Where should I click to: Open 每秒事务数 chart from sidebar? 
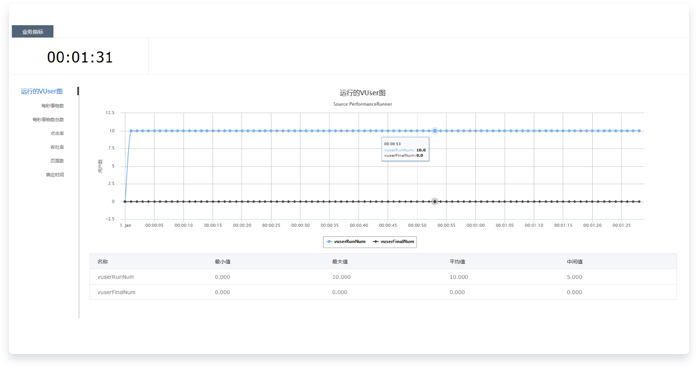click(x=53, y=106)
